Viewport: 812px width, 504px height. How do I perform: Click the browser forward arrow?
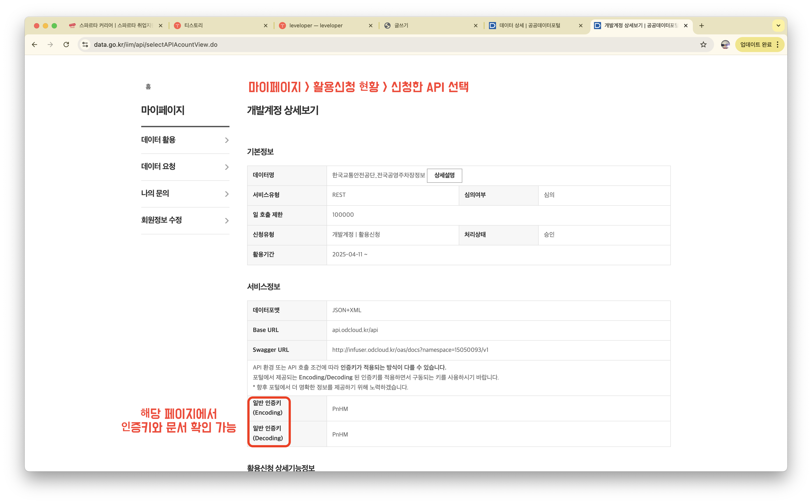pyautogui.click(x=50, y=45)
